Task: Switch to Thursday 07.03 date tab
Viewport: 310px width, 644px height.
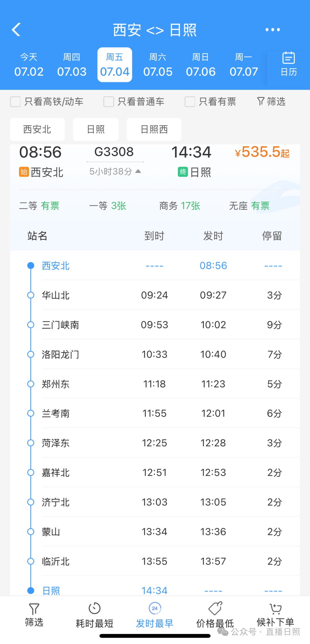Action: [72, 65]
